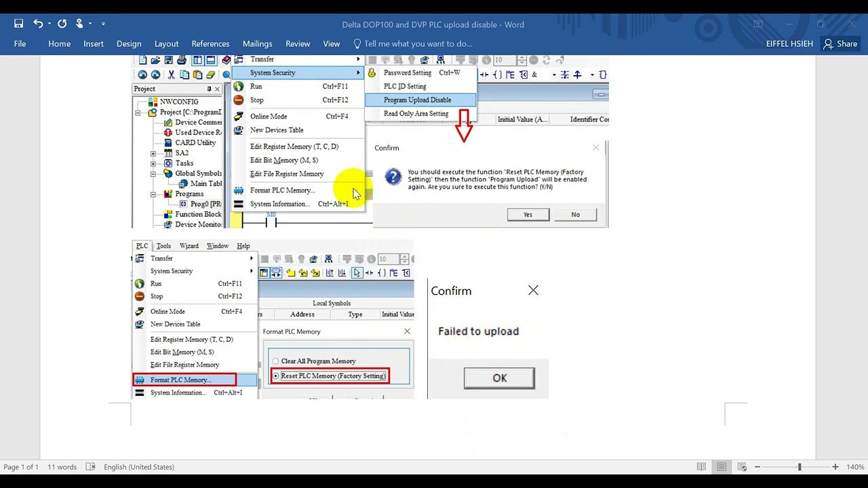Open the EIFFEL HSIEH account menu
Screen dimensions: 868x488
[790, 43]
